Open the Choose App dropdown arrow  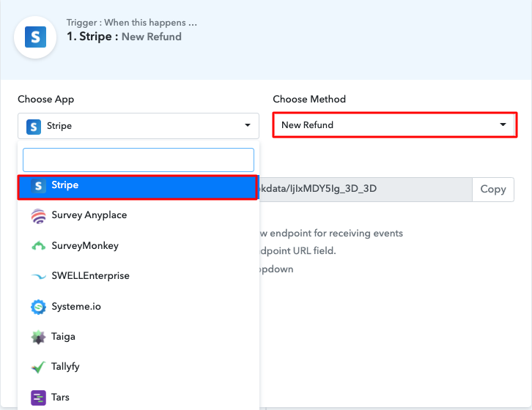248,125
